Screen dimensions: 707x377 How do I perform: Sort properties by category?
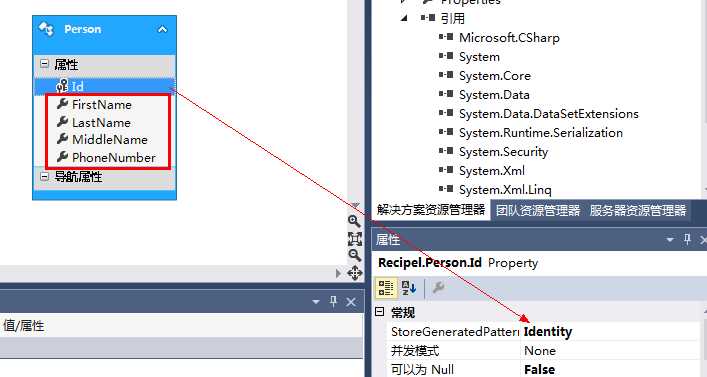tap(386, 288)
